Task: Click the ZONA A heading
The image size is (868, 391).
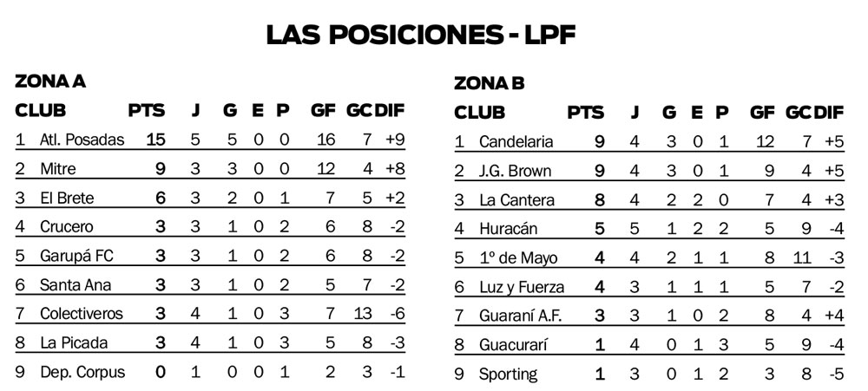Action: (50, 82)
